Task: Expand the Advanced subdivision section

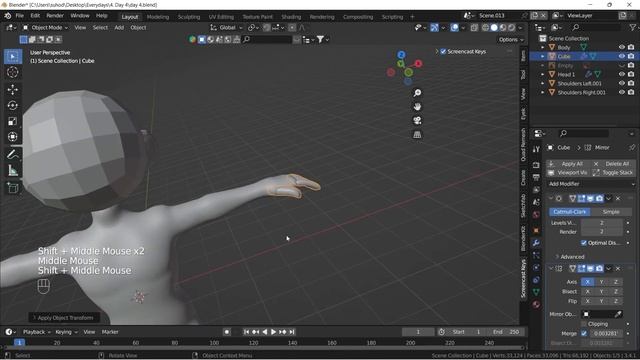Action: (569, 257)
